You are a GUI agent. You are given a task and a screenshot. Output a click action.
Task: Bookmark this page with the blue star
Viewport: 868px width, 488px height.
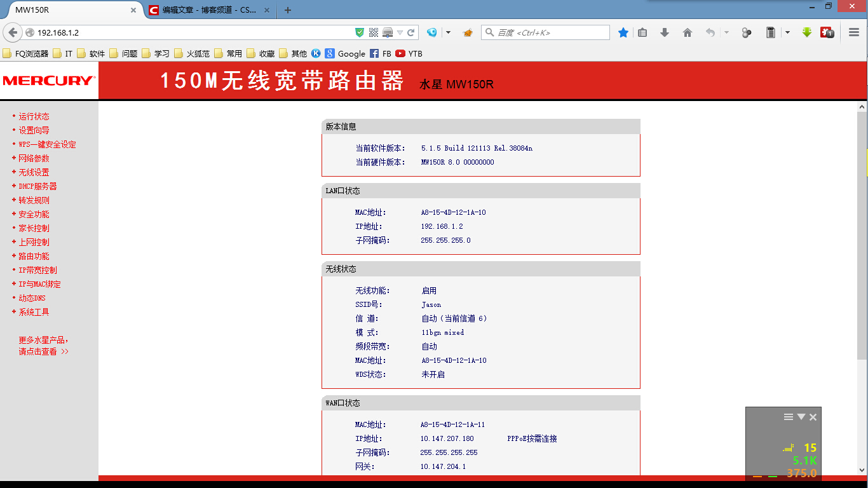pos(623,32)
